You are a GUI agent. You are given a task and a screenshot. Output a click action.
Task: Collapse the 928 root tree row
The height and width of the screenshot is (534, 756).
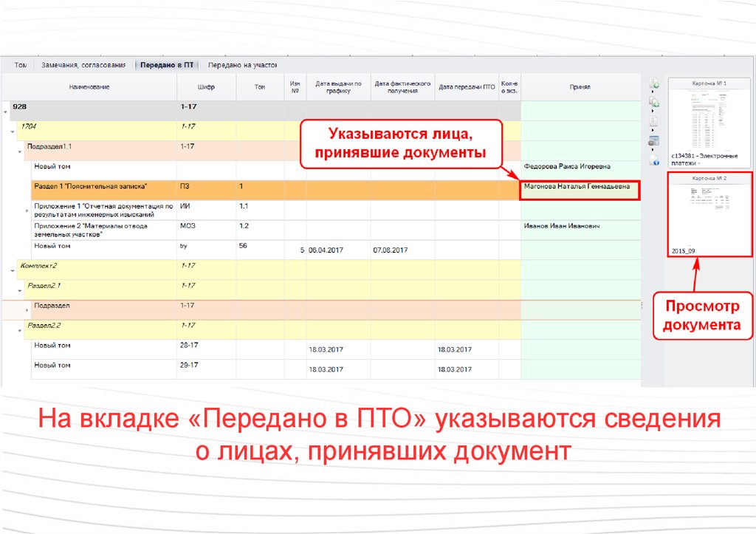click(x=6, y=112)
